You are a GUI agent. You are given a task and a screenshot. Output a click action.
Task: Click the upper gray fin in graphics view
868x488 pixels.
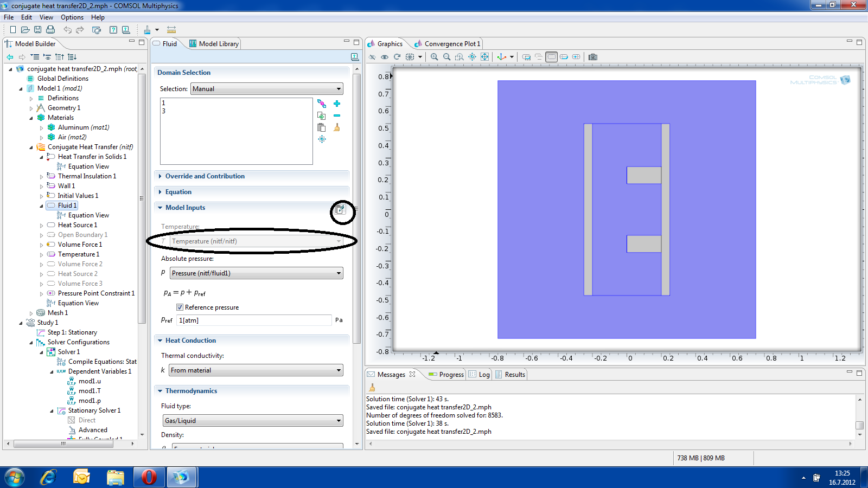(x=644, y=175)
